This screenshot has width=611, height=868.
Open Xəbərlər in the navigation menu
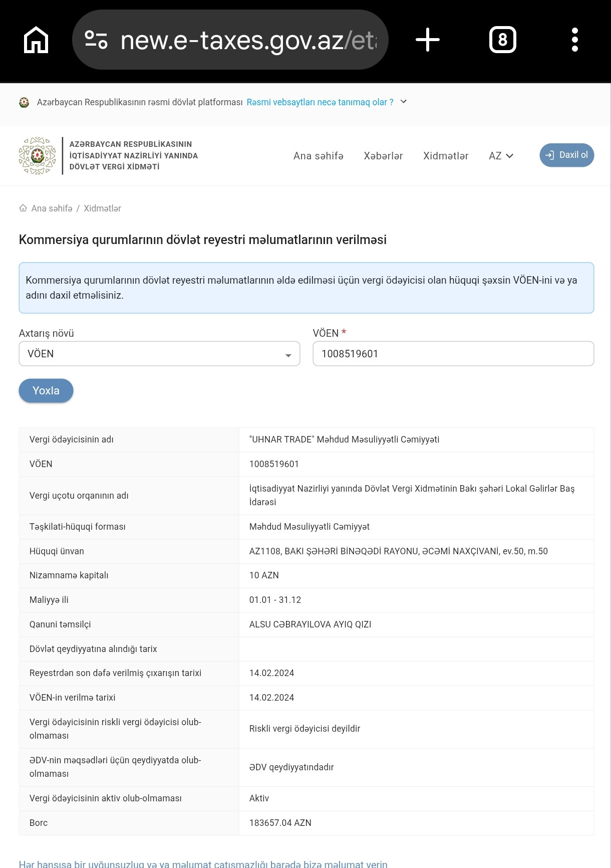coord(383,156)
